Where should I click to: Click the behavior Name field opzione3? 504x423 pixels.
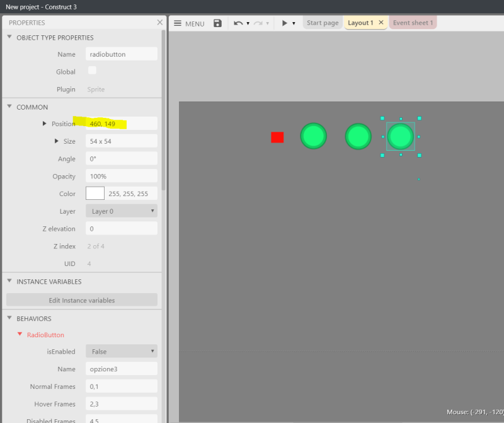point(122,369)
